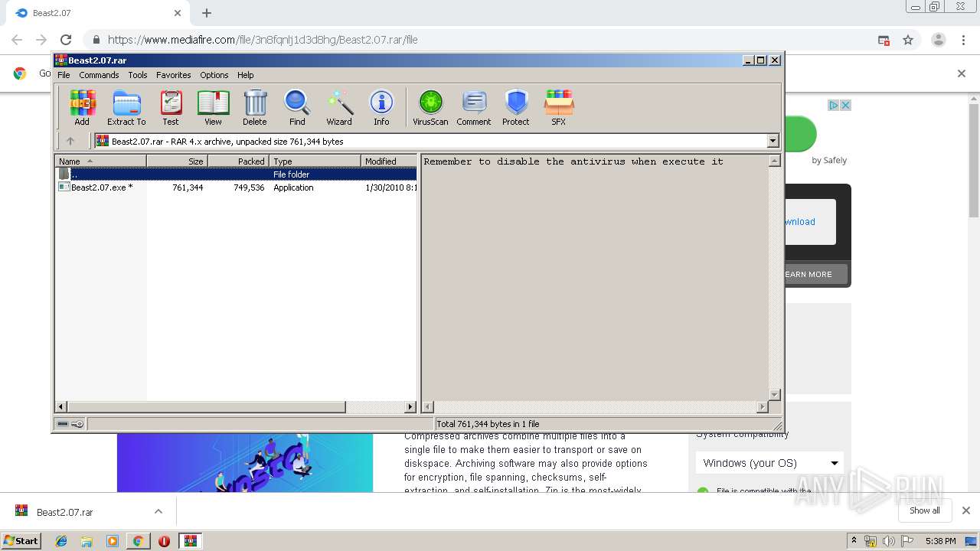Sort file list by Type column
980x551 pixels.
pyautogui.click(x=315, y=161)
